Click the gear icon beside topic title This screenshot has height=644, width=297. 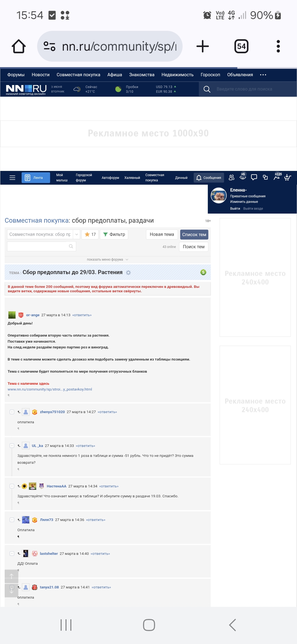pyautogui.click(x=128, y=272)
